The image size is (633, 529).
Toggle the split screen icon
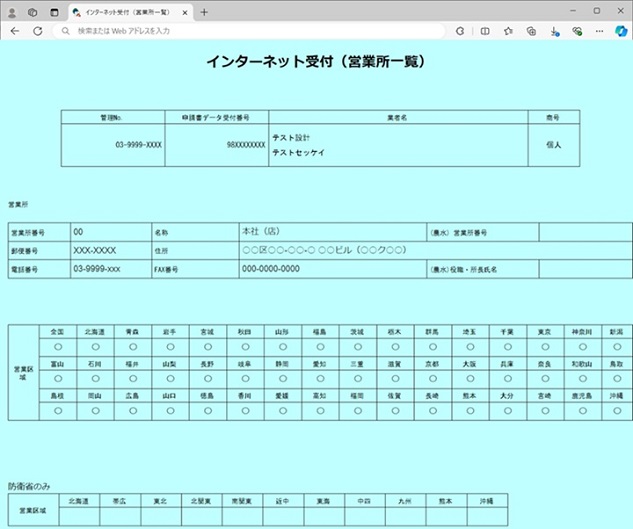point(485,31)
